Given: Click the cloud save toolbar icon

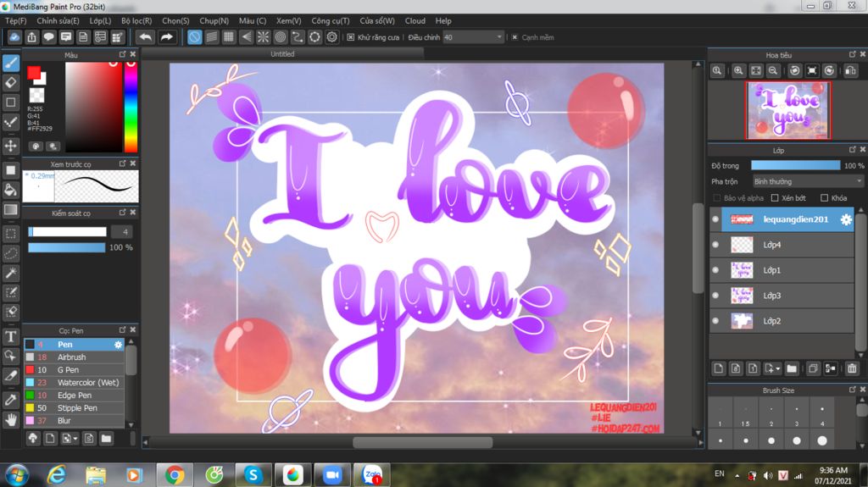Looking at the screenshot, I should 14,37.
